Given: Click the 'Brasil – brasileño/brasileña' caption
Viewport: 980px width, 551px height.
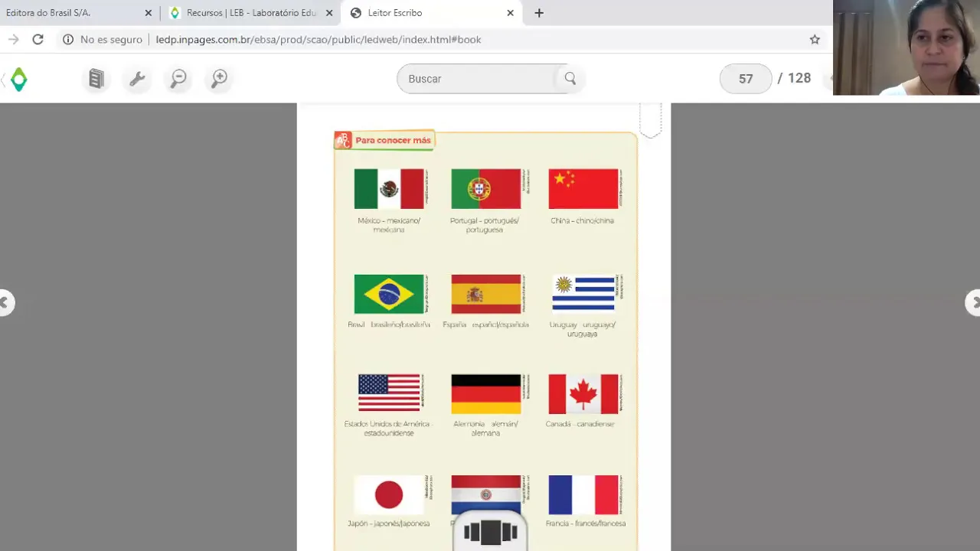Looking at the screenshot, I should [389, 324].
